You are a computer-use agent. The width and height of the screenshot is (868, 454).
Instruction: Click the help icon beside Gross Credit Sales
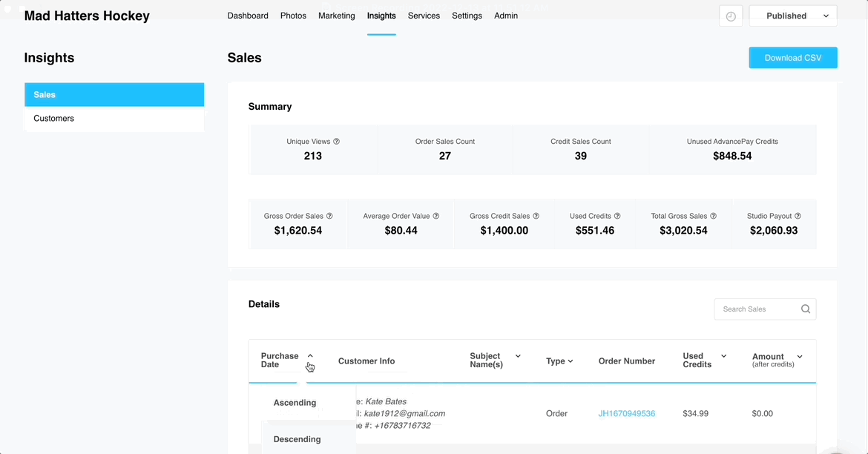coord(536,217)
